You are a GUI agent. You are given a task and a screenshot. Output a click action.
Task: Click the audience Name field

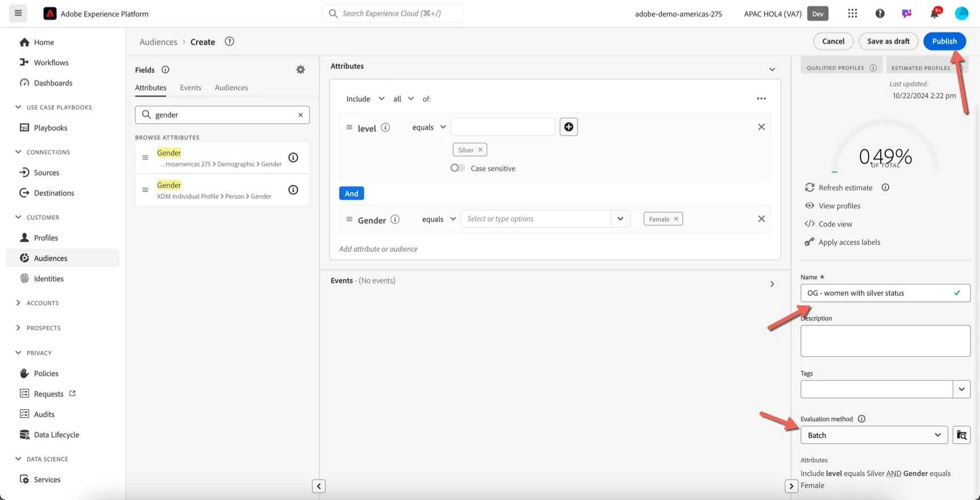click(885, 293)
